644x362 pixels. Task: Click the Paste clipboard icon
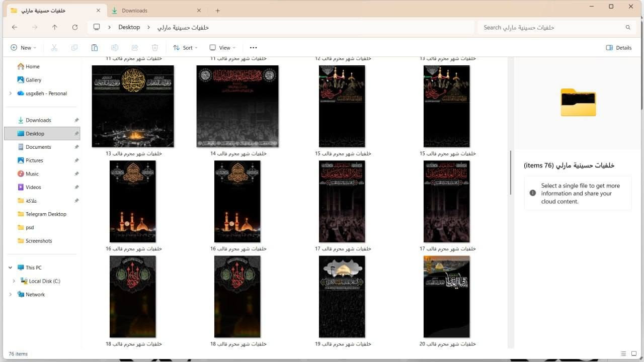coord(95,48)
